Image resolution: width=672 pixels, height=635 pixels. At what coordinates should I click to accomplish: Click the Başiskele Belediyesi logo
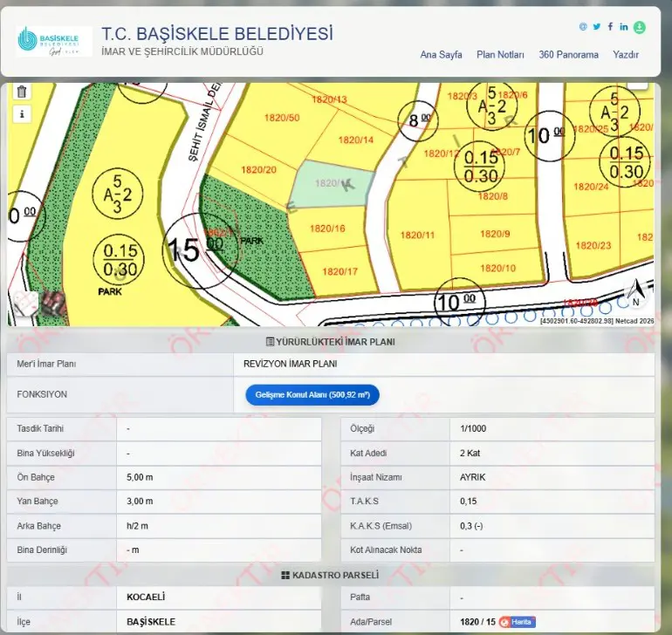[54, 41]
